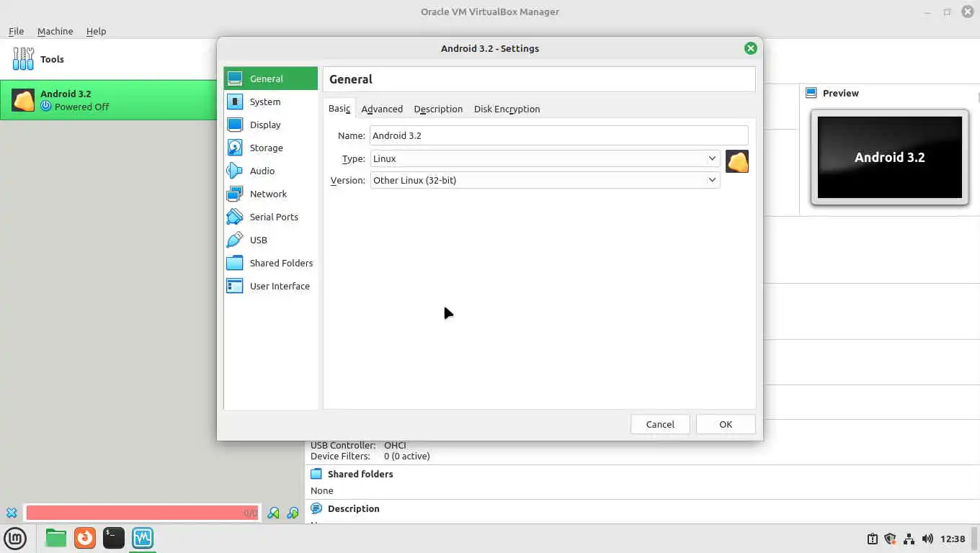Click the 12:38 clock in the panel
Viewport: 980px width, 553px height.
tap(953, 539)
